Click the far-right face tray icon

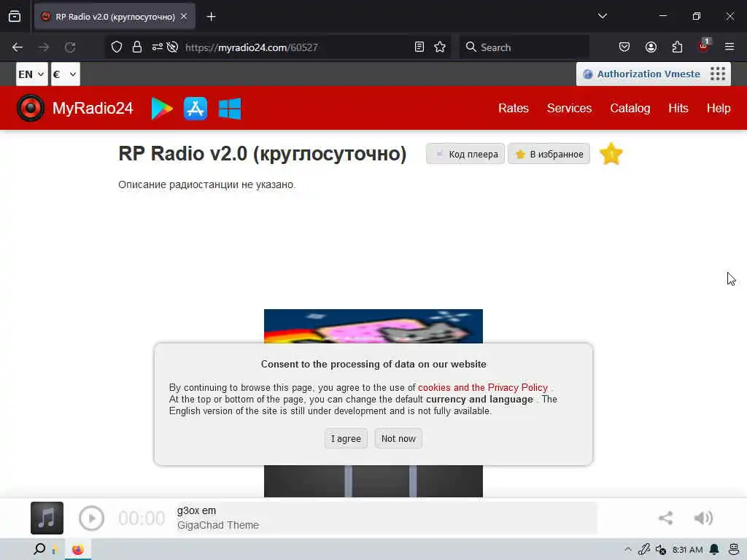734,550
